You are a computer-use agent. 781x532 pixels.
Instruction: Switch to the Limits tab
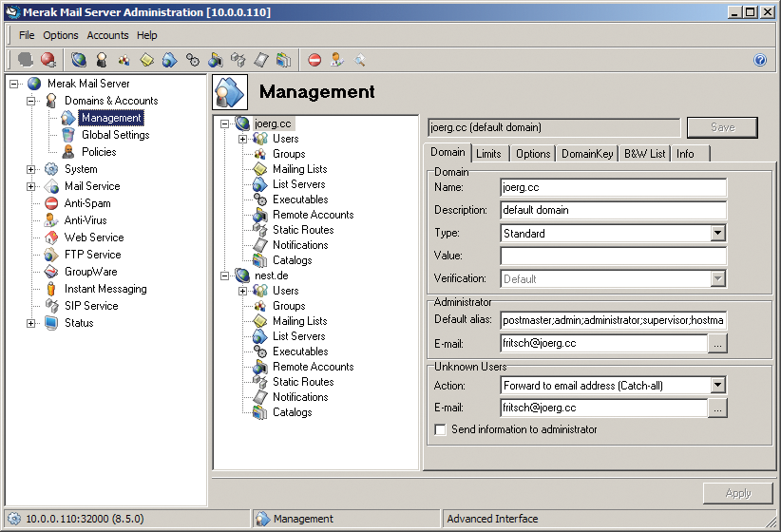488,154
